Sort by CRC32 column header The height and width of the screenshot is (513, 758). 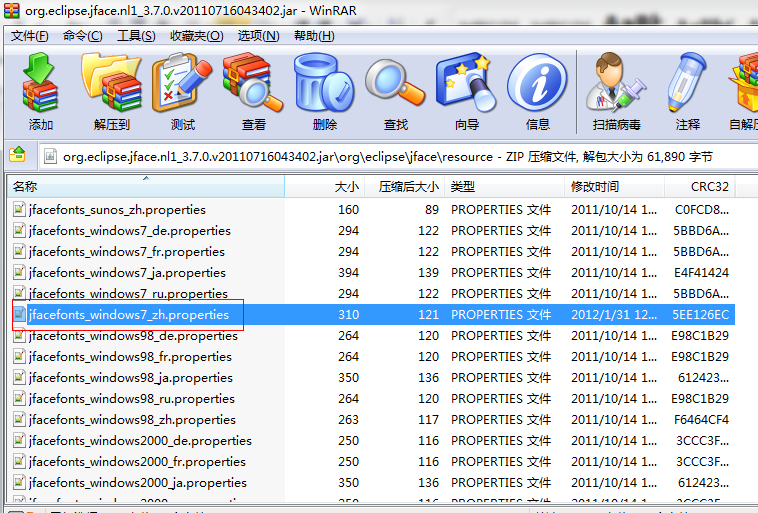click(x=700, y=187)
